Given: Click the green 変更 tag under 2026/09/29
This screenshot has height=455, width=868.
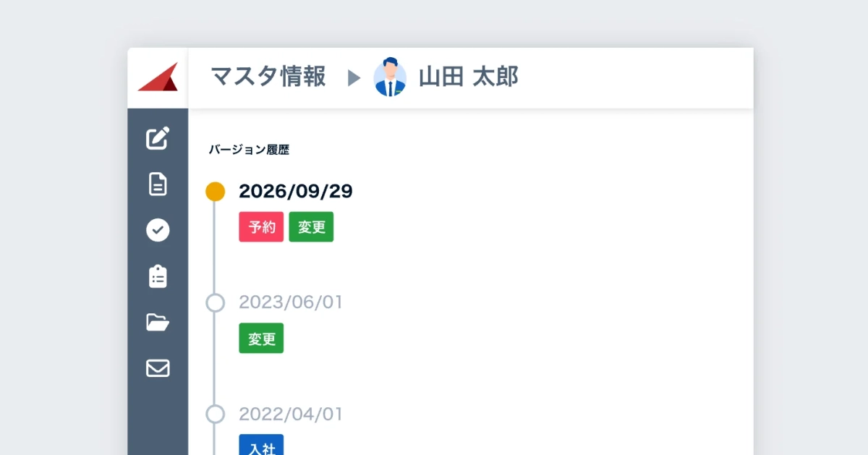Looking at the screenshot, I should (311, 227).
